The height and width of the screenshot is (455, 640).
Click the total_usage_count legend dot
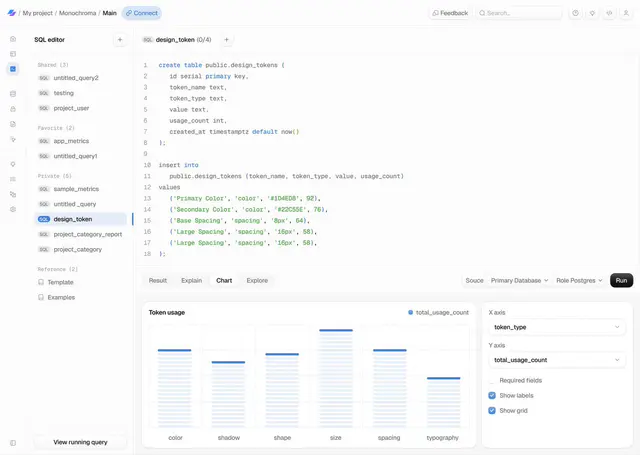[411, 313]
